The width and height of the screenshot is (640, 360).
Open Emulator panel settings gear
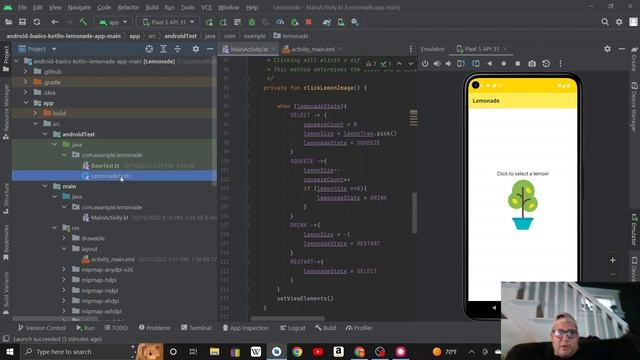point(607,49)
